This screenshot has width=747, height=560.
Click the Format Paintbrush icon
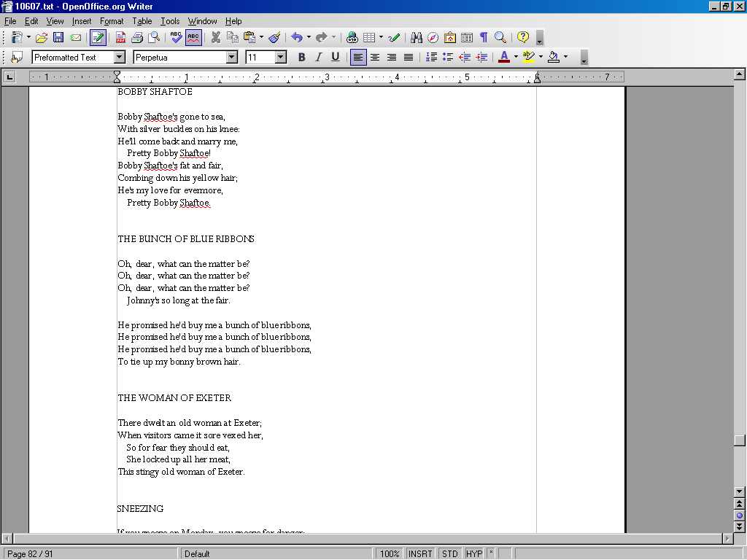tap(274, 37)
